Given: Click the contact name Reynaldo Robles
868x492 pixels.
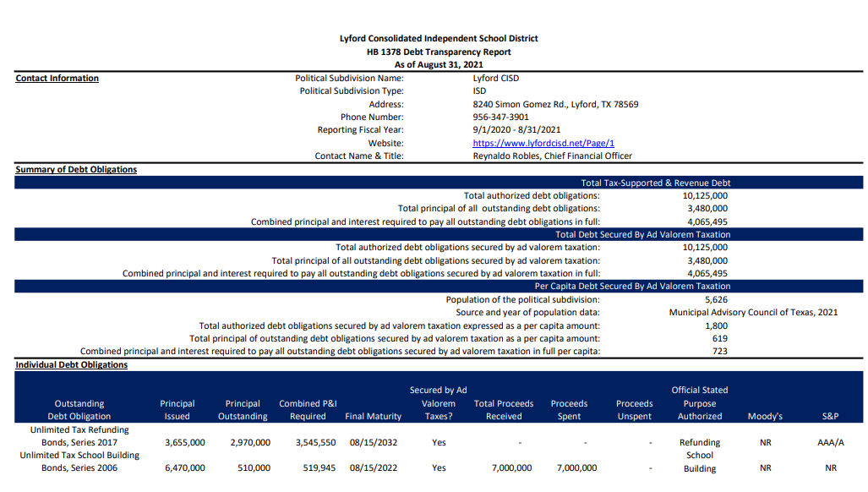Looking at the screenshot, I should tap(551, 156).
